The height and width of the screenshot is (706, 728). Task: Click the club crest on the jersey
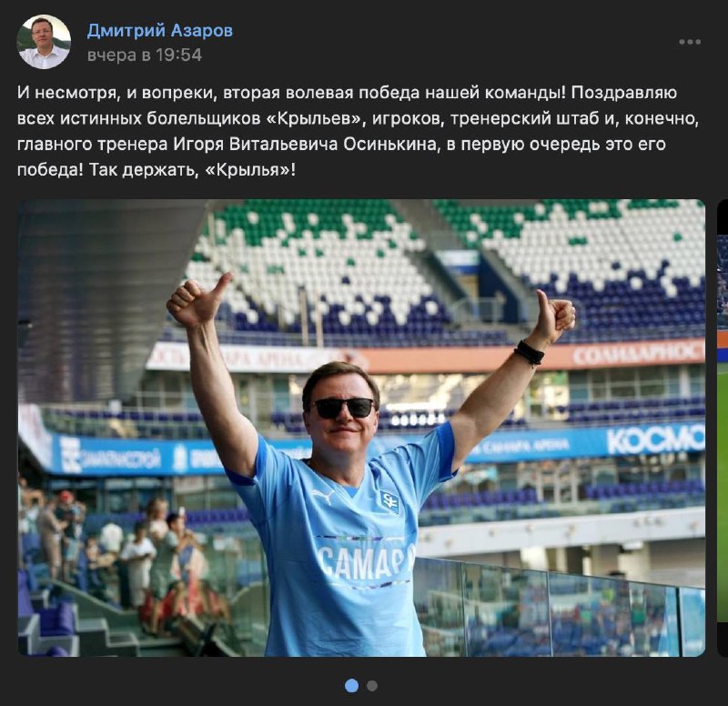pyautogui.click(x=389, y=501)
